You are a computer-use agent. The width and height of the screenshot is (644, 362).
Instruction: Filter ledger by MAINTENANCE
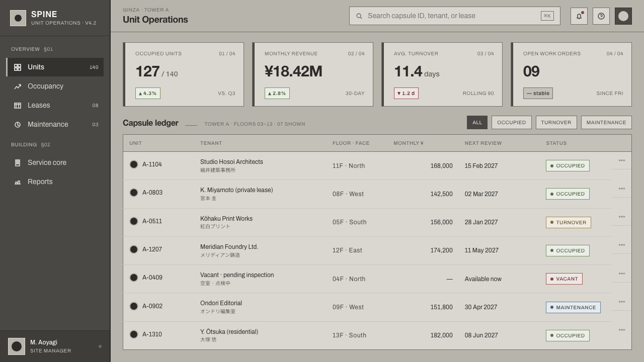606,123
